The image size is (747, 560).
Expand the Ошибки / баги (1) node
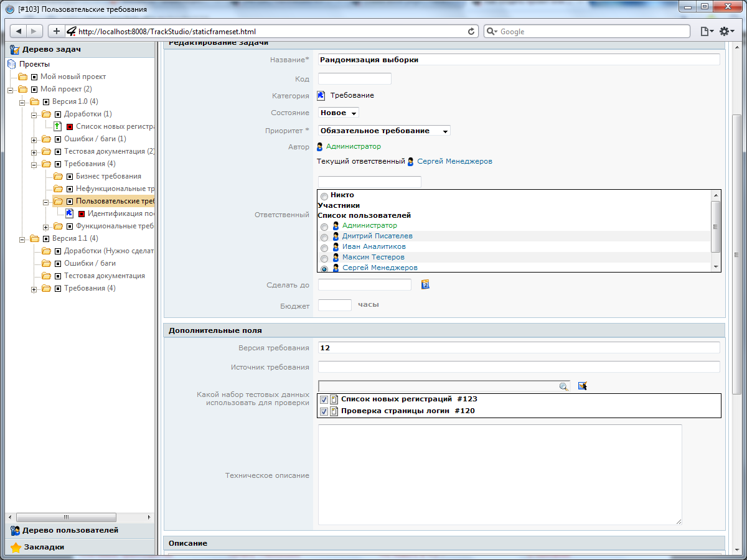34,139
